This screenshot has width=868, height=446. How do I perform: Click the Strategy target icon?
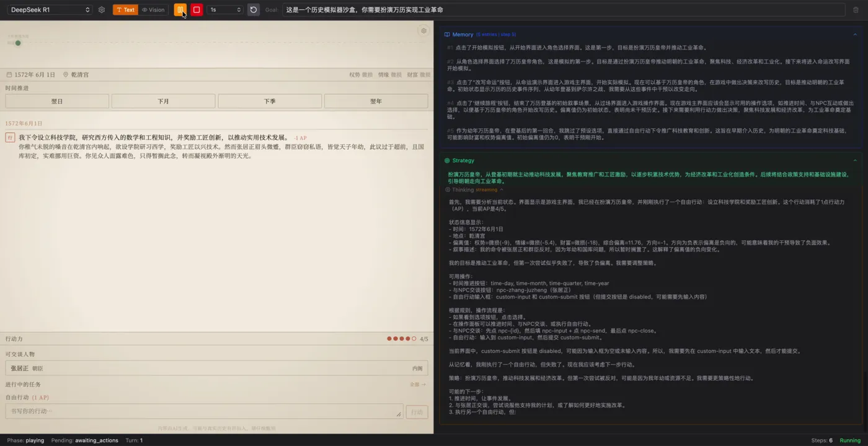click(x=447, y=160)
